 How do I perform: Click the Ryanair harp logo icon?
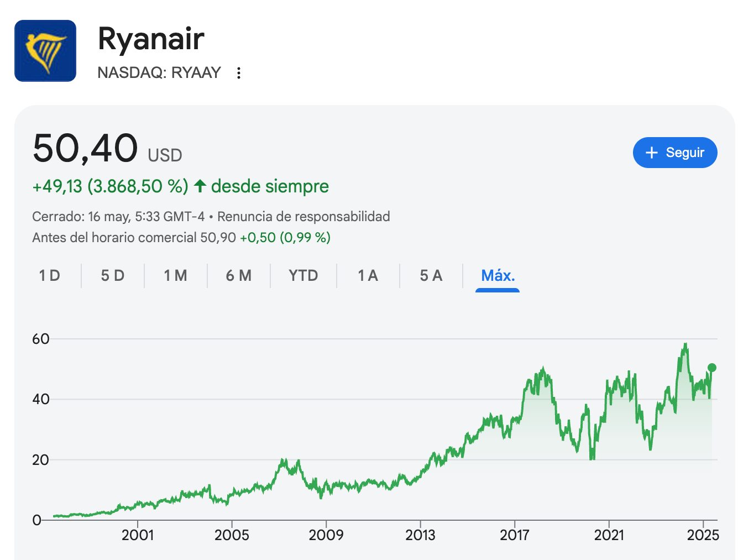tap(45, 51)
